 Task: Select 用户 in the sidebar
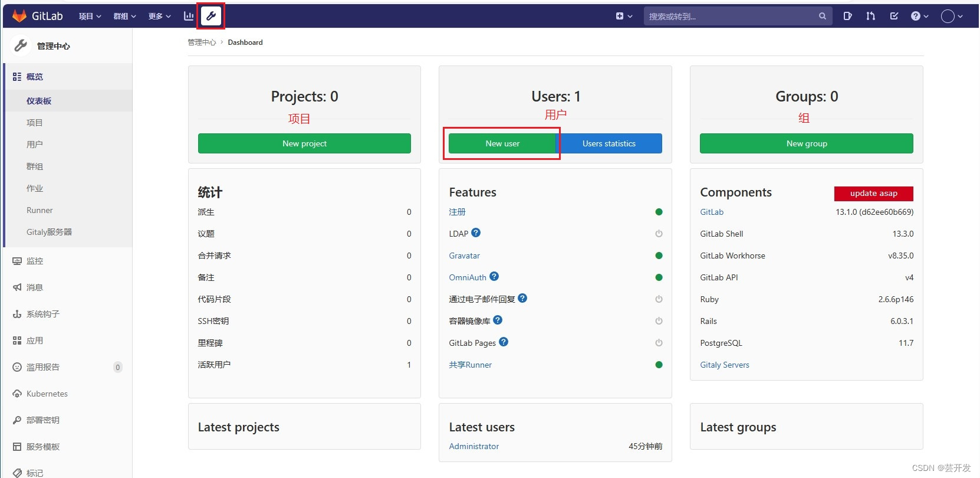click(x=34, y=145)
